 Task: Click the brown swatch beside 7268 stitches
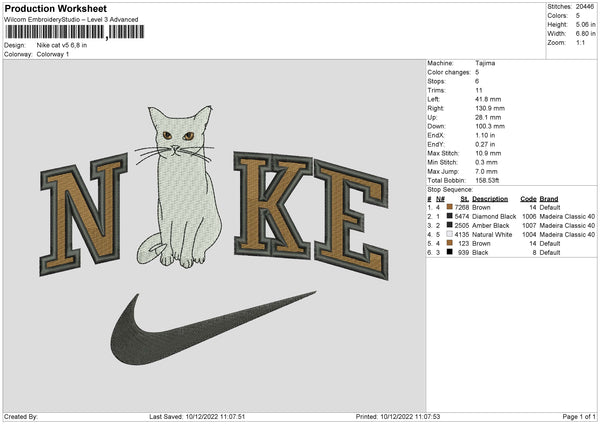point(449,207)
